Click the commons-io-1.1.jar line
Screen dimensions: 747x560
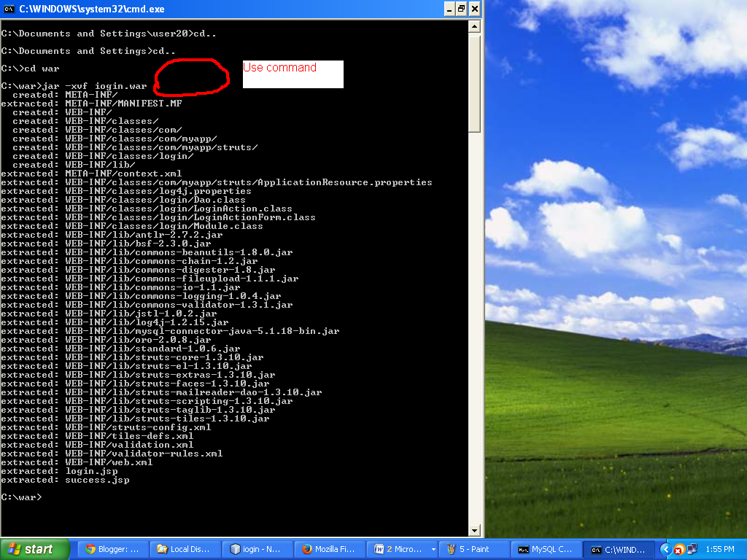coord(120,287)
